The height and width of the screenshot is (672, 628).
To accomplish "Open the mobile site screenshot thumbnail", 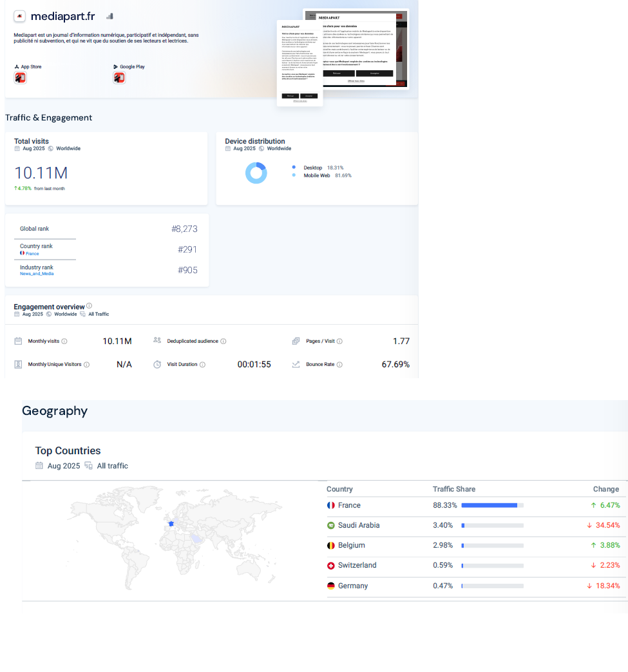I will coord(300,63).
